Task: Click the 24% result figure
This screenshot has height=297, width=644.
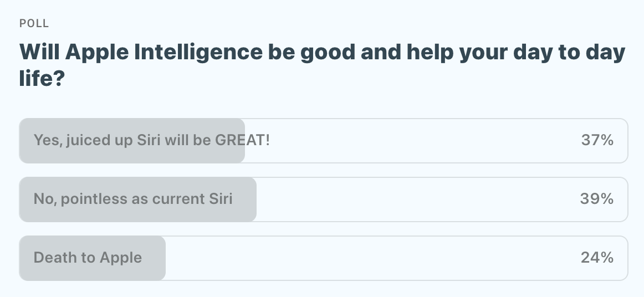Action: [597, 258]
